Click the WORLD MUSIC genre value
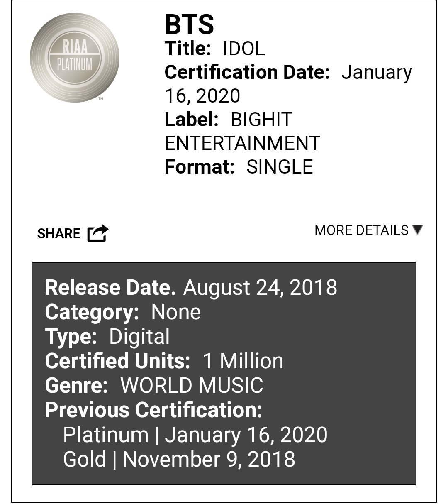 tap(192, 385)
